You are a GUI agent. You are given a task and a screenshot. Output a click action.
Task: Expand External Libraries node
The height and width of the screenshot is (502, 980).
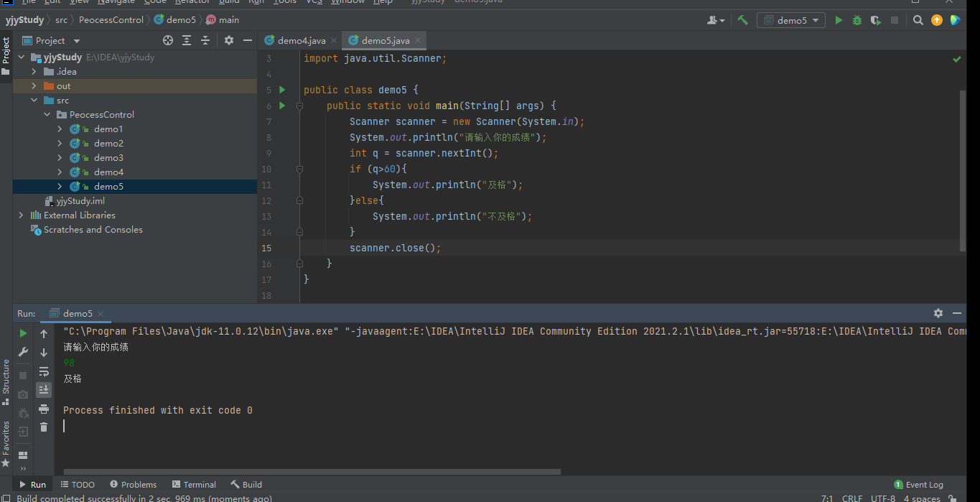(x=21, y=215)
